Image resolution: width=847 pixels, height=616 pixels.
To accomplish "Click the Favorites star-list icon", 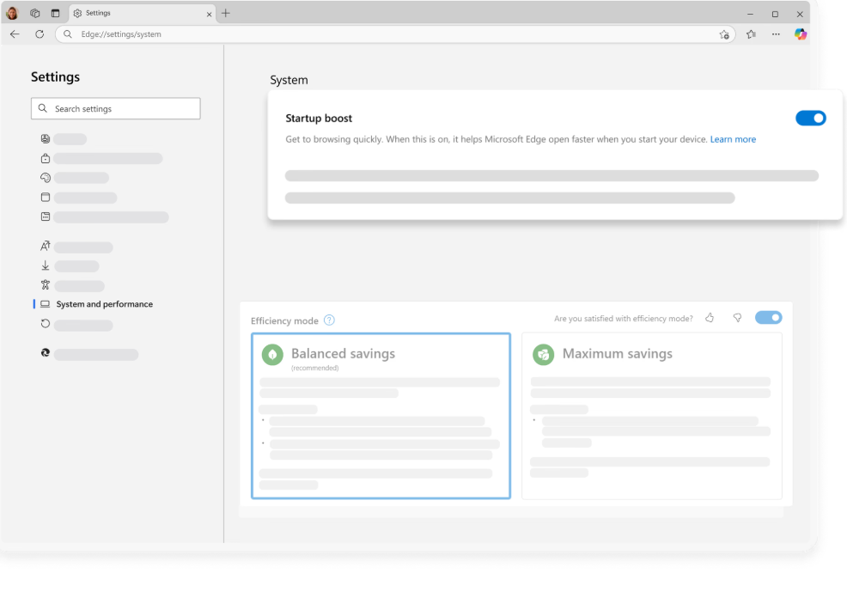I will [x=751, y=34].
